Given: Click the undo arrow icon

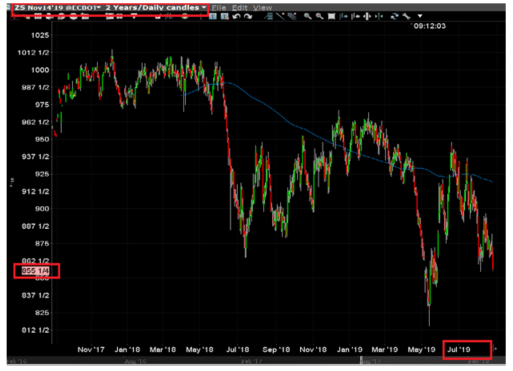Looking at the screenshot, I should coord(236,16).
